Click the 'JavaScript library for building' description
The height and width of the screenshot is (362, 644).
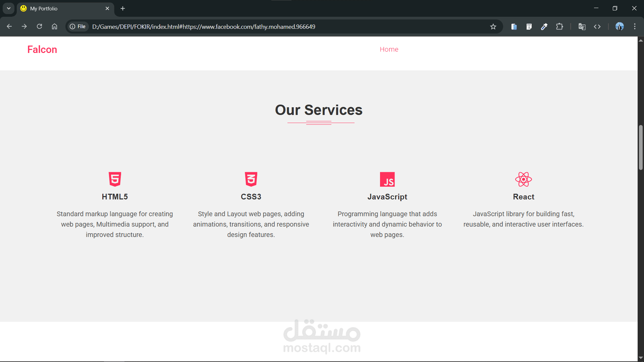pos(524,219)
